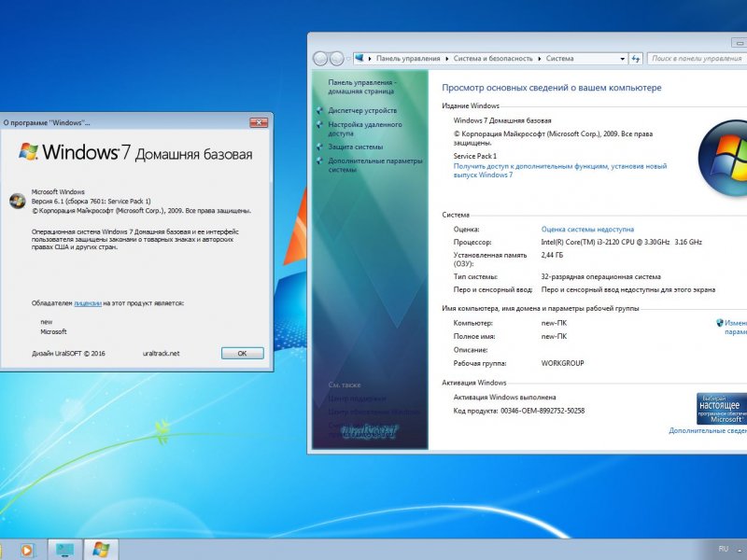Viewport: 747px width, 560px height.
Task: Click the installed memory value 2,44 ГБ
Action: (552, 255)
